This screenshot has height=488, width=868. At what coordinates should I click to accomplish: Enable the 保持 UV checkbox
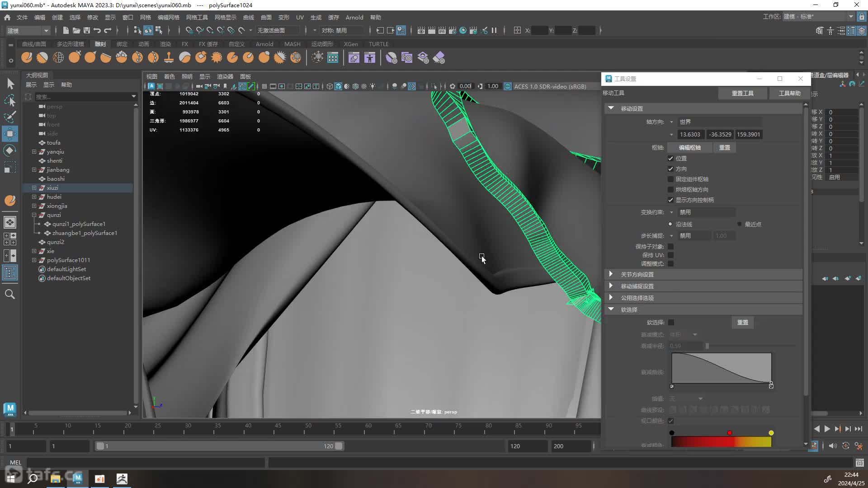tap(671, 255)
